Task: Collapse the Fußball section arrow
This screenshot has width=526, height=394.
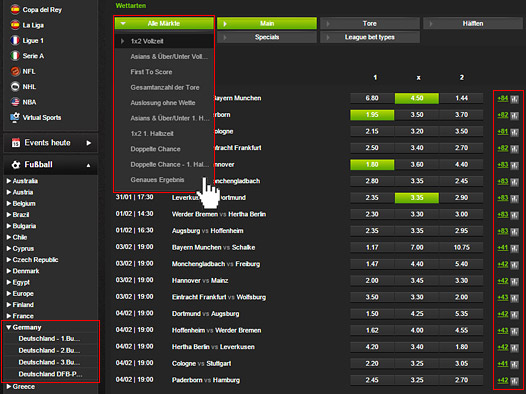Action: 88,165
